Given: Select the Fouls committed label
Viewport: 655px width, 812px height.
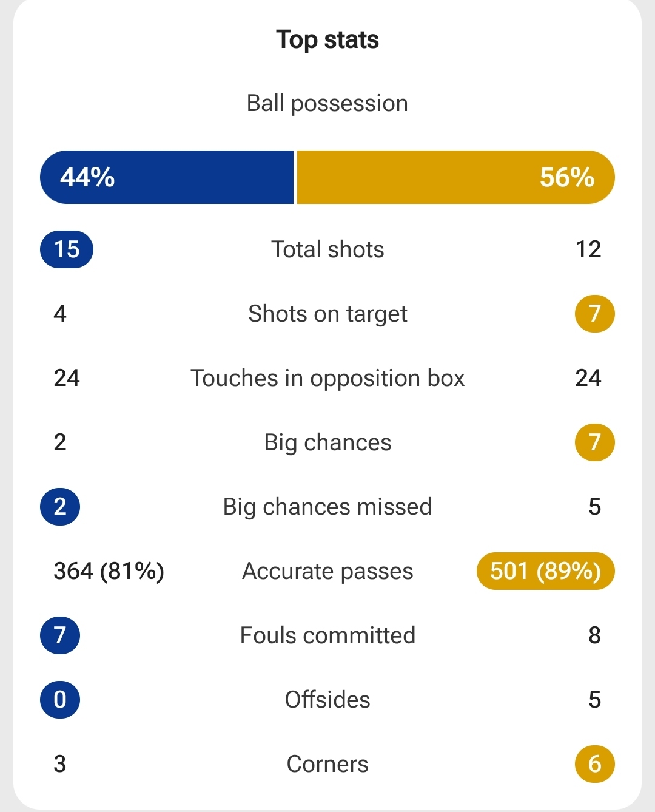Looking at the screenshot, I should pyautogui.click(x=327, y=635).
